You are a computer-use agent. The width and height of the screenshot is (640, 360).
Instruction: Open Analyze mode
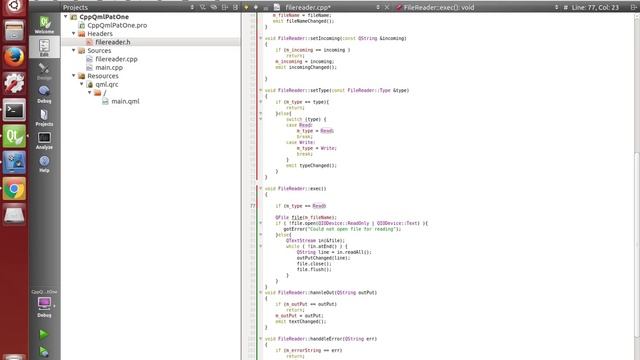pos(44,140)
